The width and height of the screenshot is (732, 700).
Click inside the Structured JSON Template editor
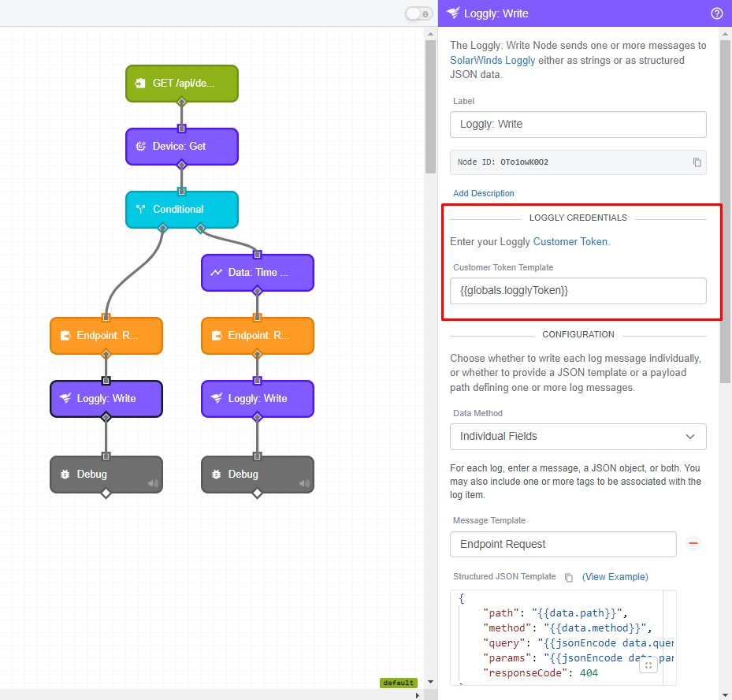point(563,638)
